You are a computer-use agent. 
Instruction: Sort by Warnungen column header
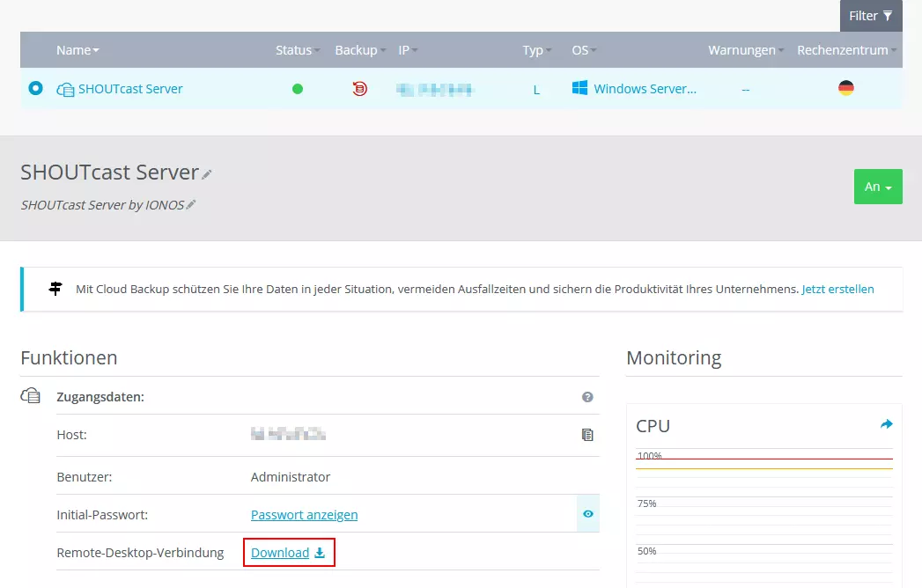click(746, 50)
